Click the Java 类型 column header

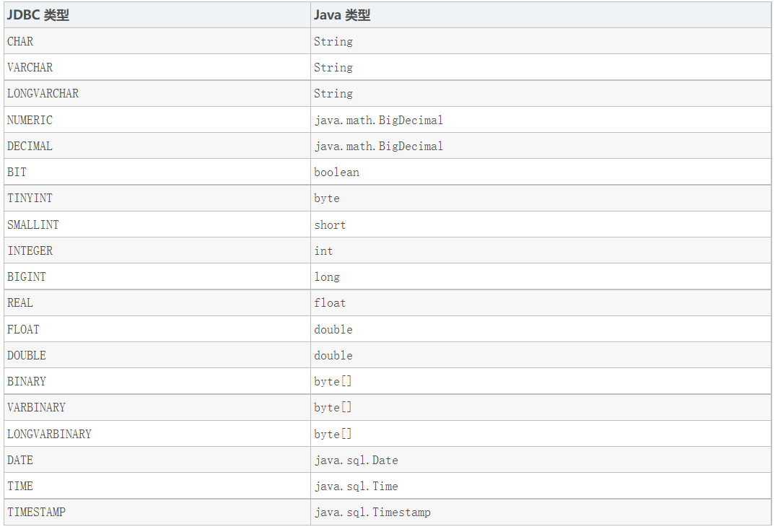(541, 15)
